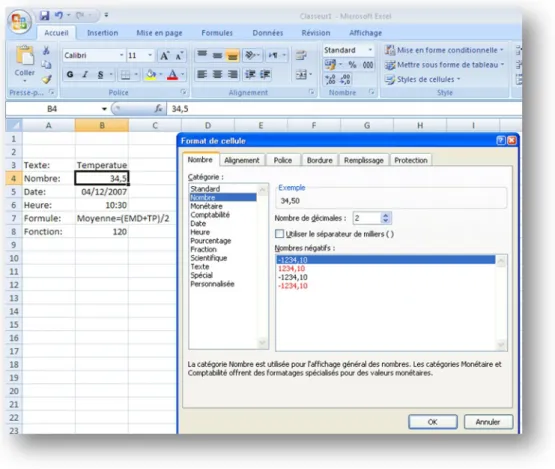
Task: Apply italic with the I button
Action: click(85, 75)
